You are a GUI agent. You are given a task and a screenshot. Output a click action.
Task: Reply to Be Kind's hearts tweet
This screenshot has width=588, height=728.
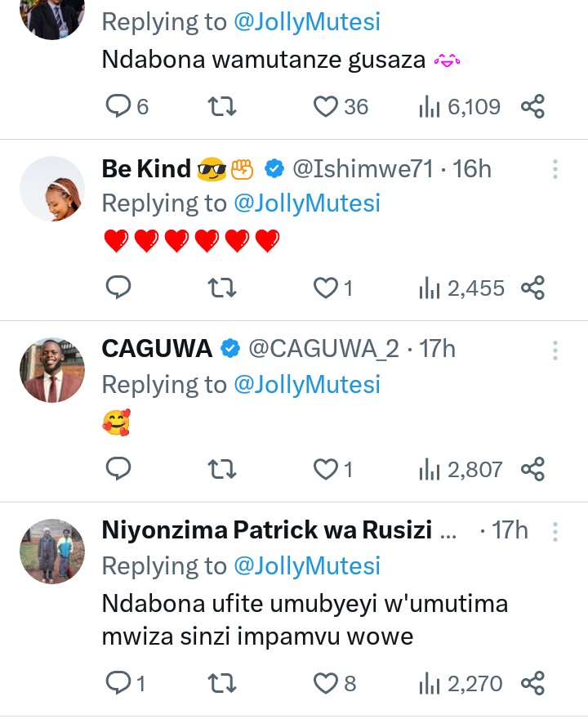coord(120,288)
